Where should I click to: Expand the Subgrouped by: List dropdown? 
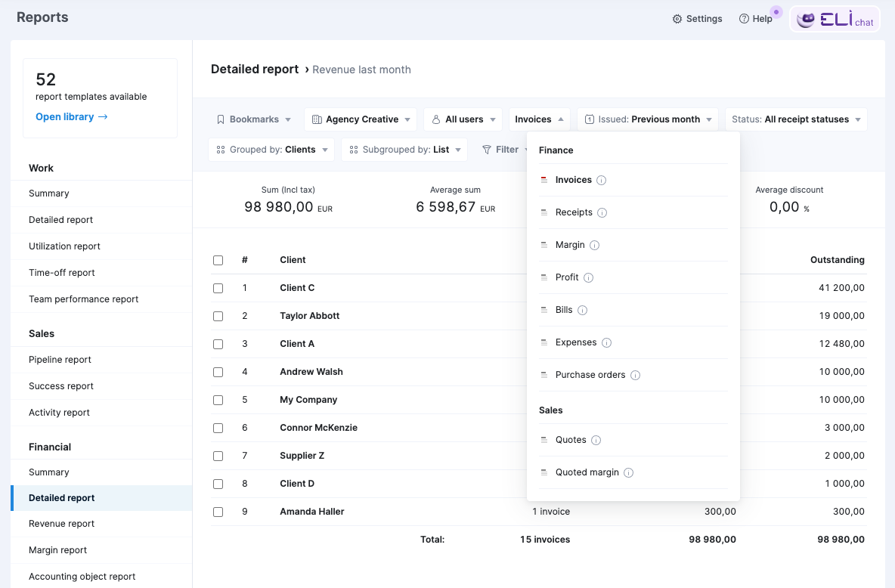coord(404,149)
